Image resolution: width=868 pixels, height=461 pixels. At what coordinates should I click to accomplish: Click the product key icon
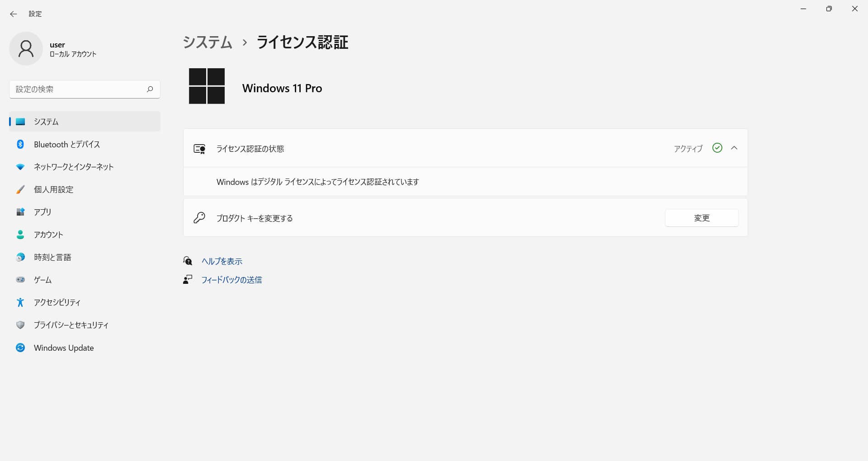coord(199,218)
